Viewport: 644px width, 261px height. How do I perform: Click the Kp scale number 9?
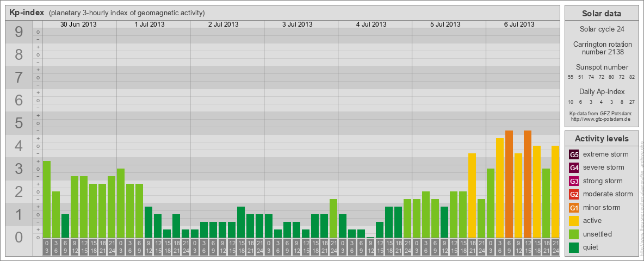(18, 32)
